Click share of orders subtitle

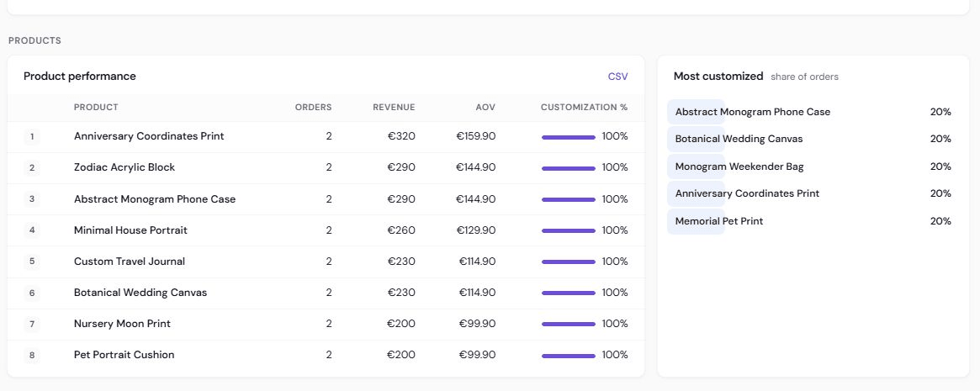coord(804,77)
